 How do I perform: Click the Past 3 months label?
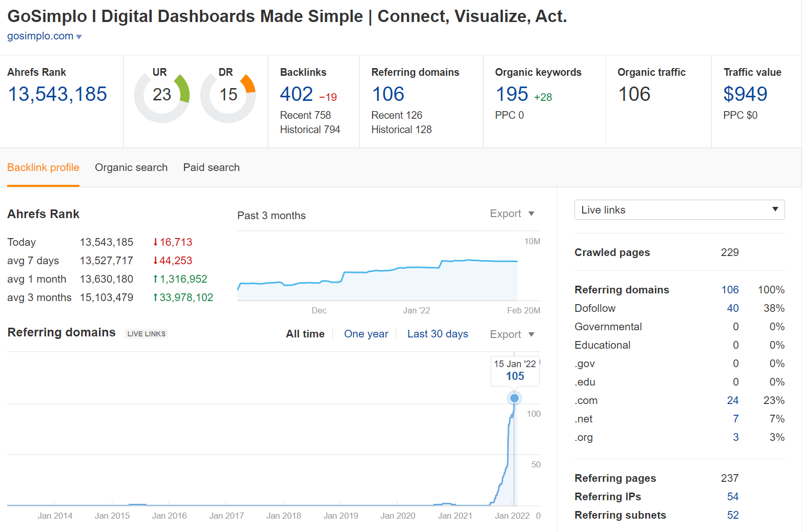point(271,216)
